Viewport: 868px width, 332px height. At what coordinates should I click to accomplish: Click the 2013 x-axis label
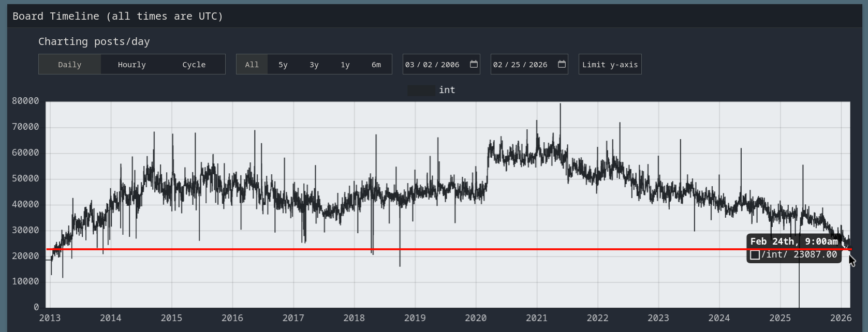(x=50, y=318)
